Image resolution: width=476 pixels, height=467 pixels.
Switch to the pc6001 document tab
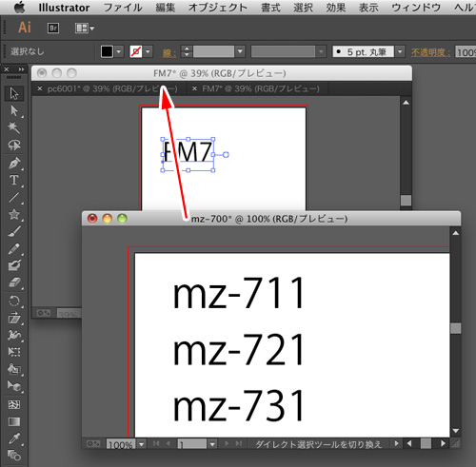click(112, 88)
